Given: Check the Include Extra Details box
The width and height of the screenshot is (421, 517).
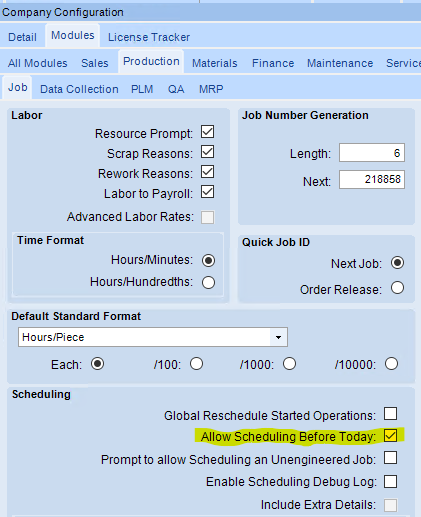Looking at the screenshot, I should 390,505.
